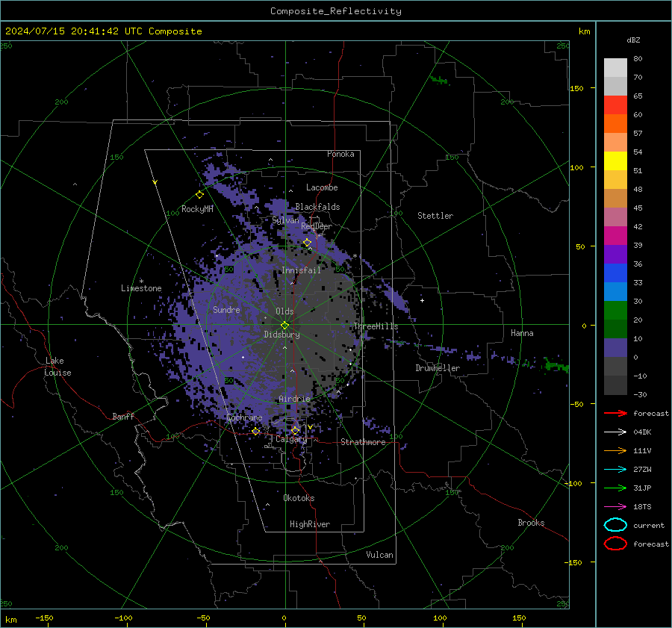The height and width of the screenshot is (628, 672).
Task: Click the Innisfail label on map
Action: pyautogui.click(x=301, y=270)
